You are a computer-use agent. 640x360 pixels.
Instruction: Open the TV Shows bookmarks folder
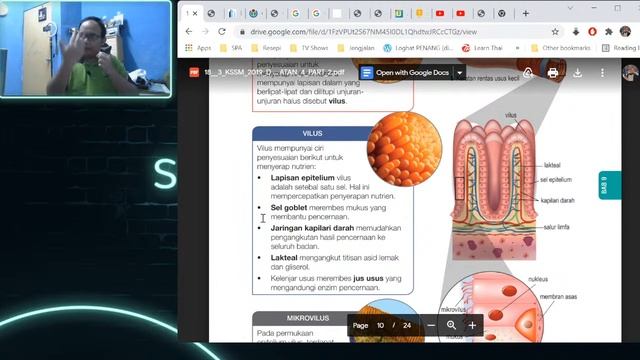tap(309, 48)
